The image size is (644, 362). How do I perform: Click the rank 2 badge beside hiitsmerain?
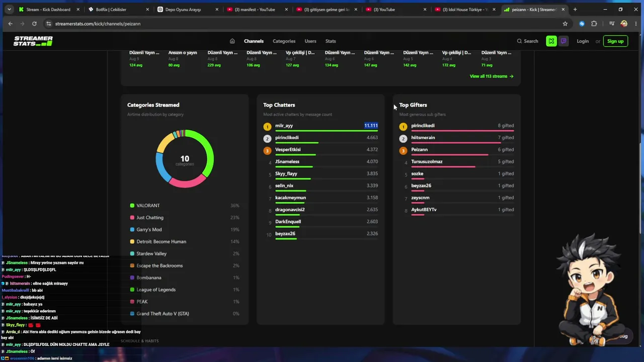(403, 139)
